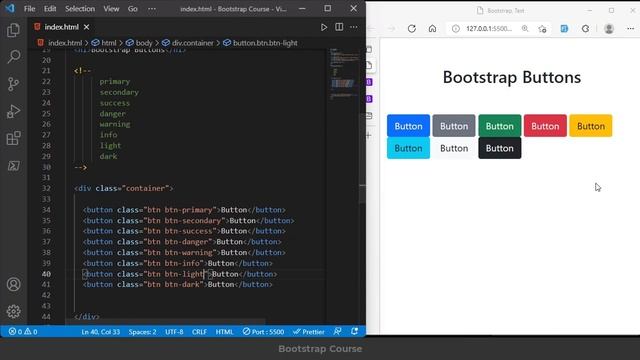Image resolution: width=640 pixels, height=360 pixels.
Task: Click the cyan info Button
Action: pos(408,148)
